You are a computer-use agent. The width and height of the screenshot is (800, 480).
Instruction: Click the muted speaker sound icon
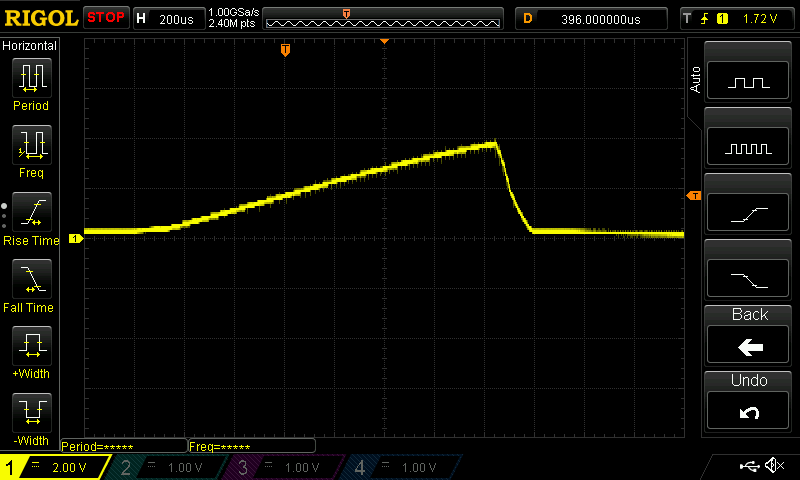click(x=774, y=465)
